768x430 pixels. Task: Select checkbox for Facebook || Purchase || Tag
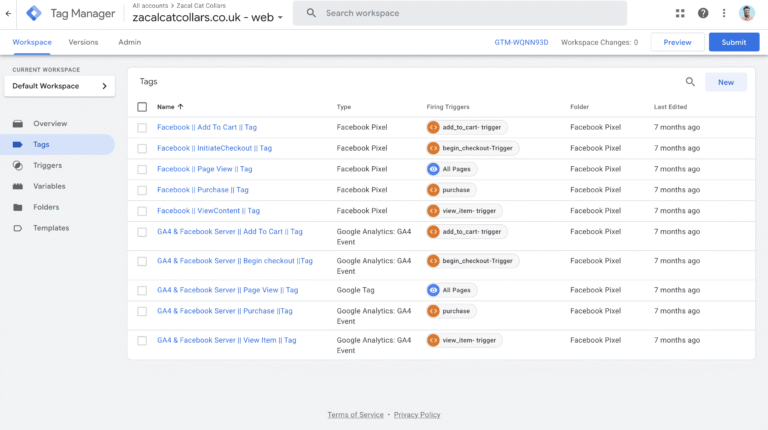(x=142, y=190)
